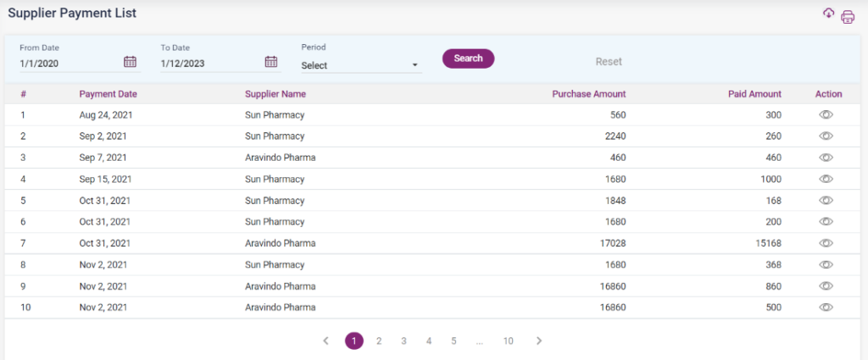
Task: Select page 5 in pagination
Action: 453,341
